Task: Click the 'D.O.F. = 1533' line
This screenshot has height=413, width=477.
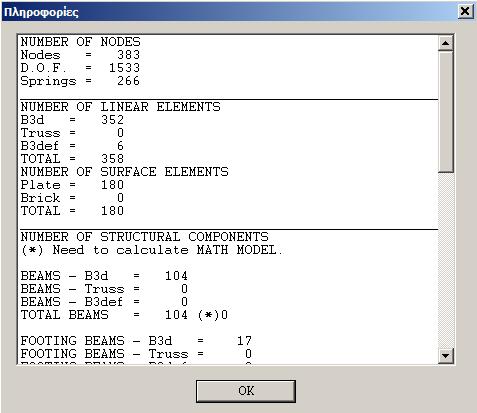Action: point(80,68)
